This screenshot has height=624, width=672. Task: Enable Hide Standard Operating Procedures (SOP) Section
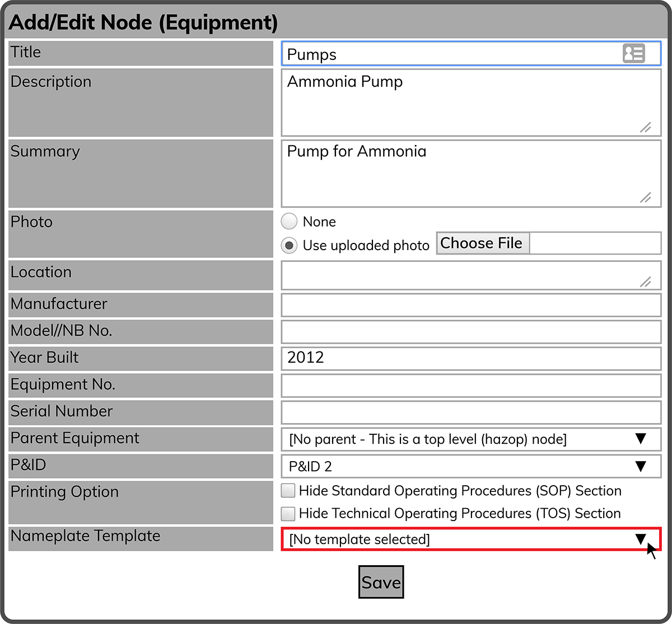(288, 491)
